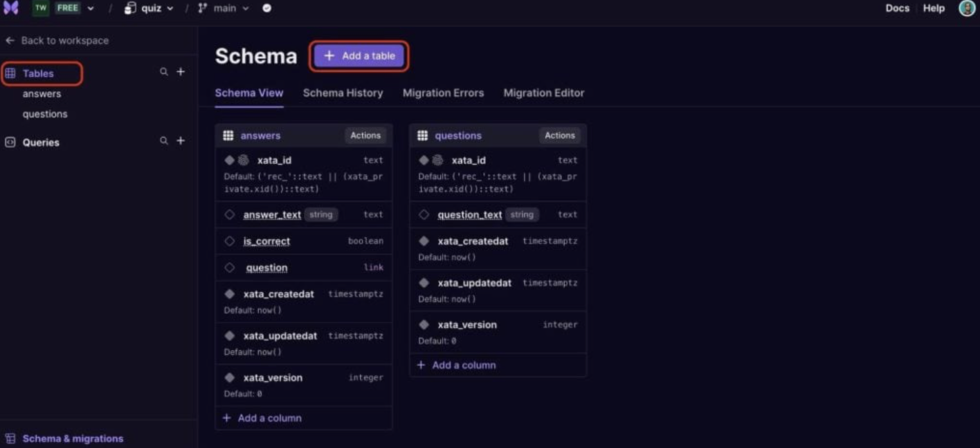Click the questions table grid icon
980x448 pixels.
pos(422,136)
